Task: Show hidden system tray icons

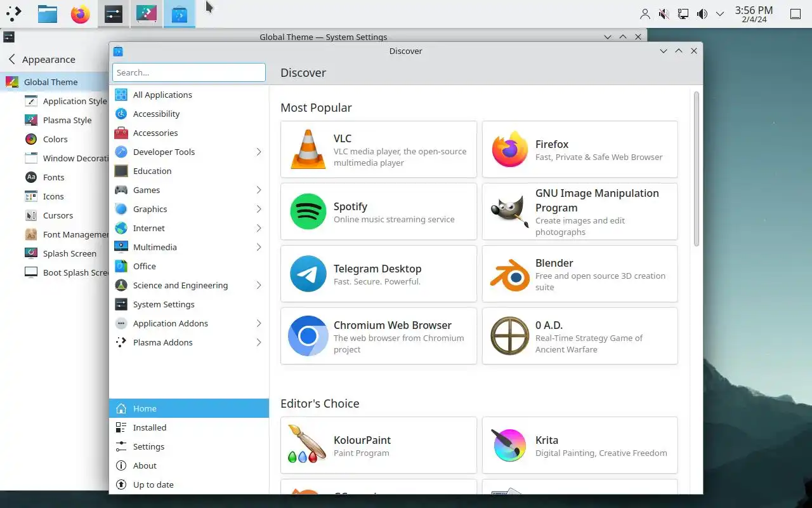Action: point(720,14)
